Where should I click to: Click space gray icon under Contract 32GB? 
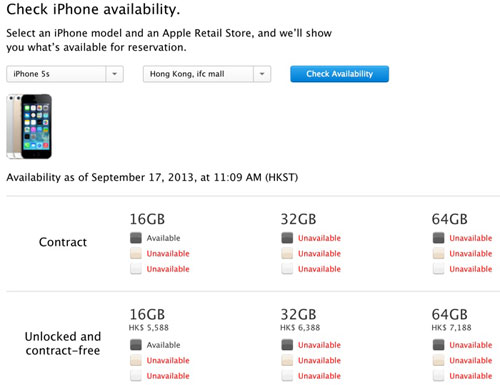click(x=287, y=238)
